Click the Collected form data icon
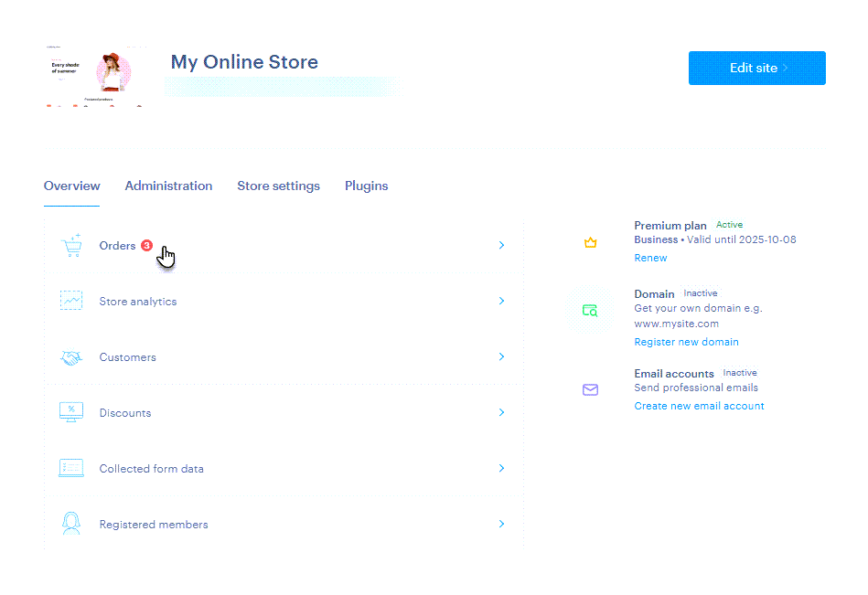 71,468
